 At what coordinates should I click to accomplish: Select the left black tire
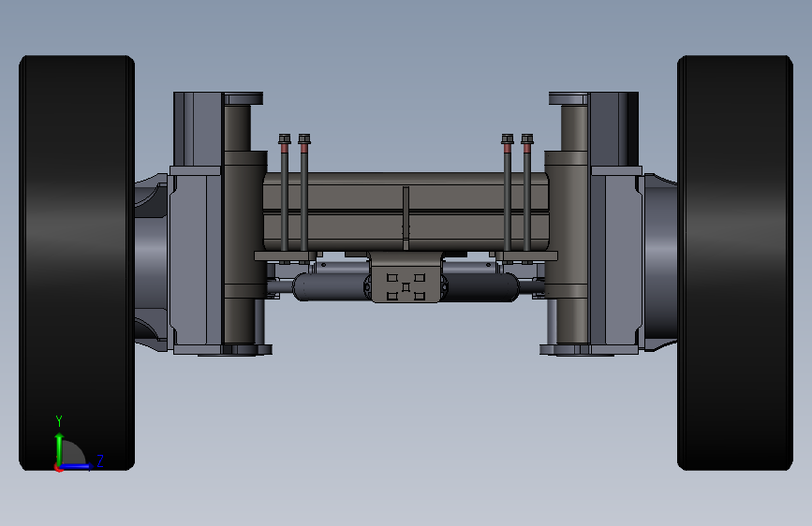tap(77, 263)
